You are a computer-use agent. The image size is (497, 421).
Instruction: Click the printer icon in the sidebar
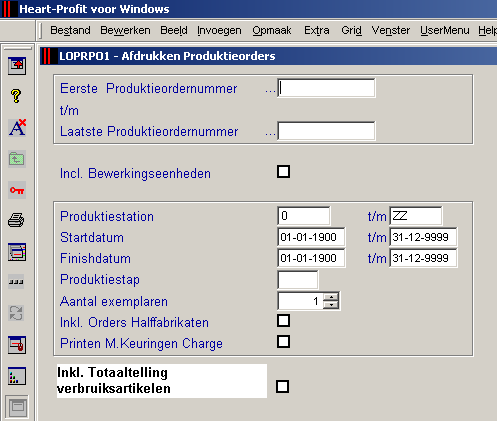click(x=16, y=220)
